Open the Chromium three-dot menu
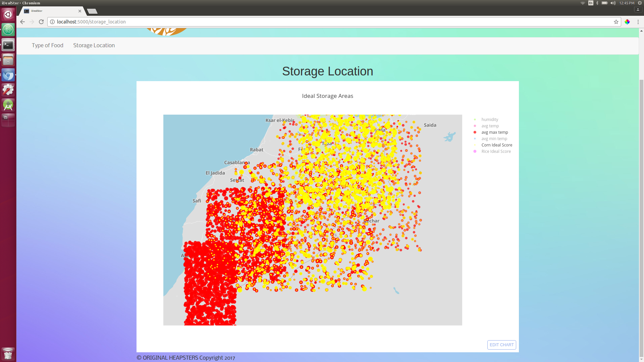Image resolution: width=644 pixels, height=362 pixels. click(x=638, y=22)
